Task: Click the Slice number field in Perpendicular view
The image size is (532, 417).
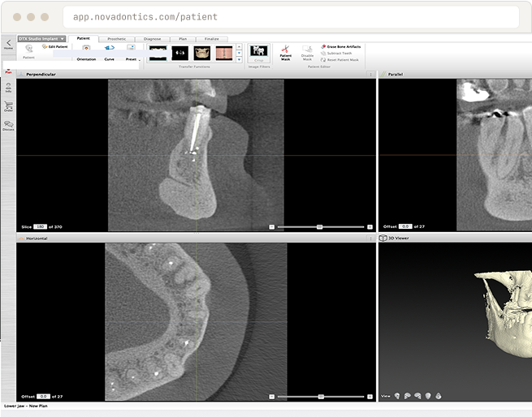Action: pyautogui.click(x=40, y=227)
